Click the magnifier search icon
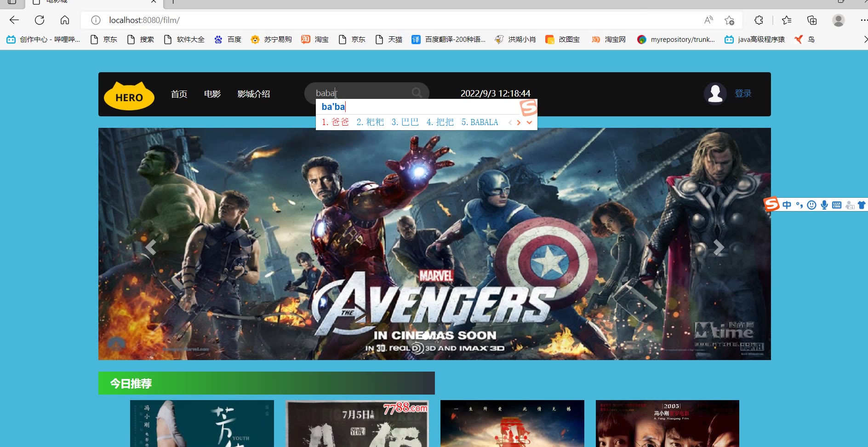 pyautogui.click(x=417, y=93)
